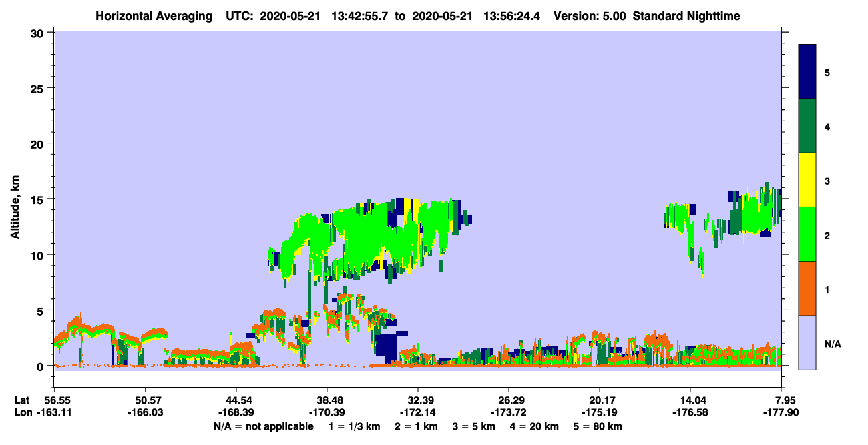This screenshot has height=445, width=868.
Task: Click the yellow colorbar segment labeled 3
Action: 807,180
